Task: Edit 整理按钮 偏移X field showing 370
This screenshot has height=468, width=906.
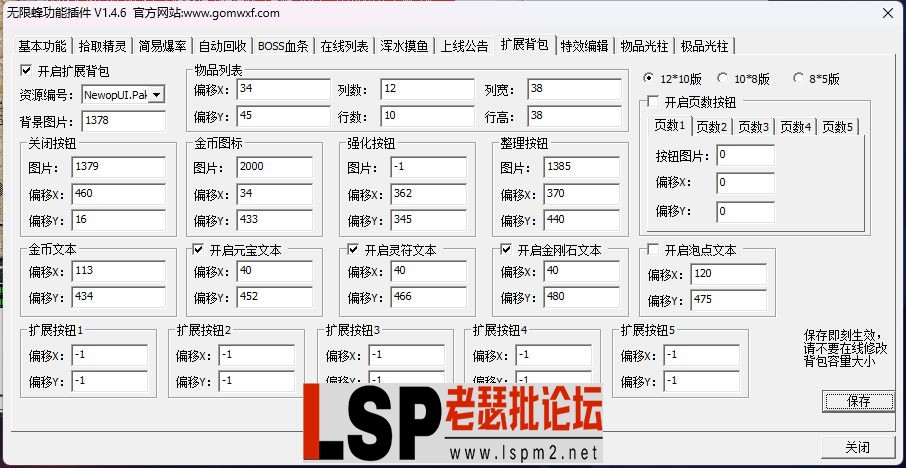Action: [x=581, y=194]
